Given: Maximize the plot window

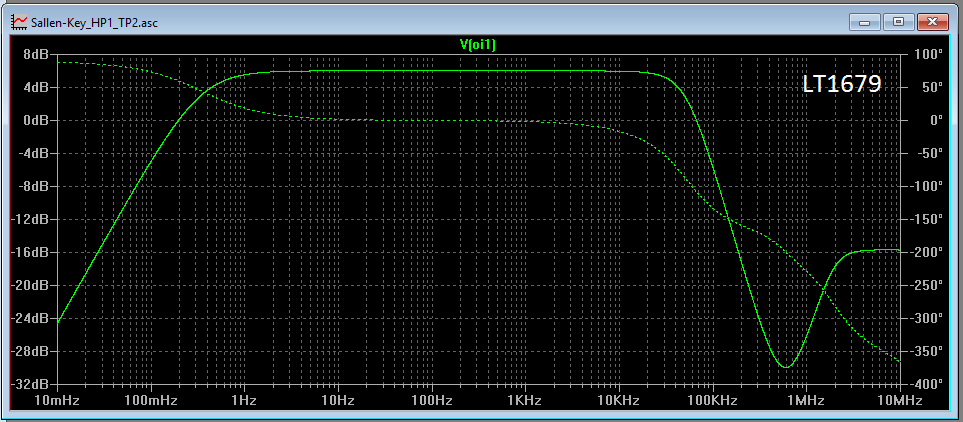Looking at the screenshot, I should (x=899, y=22).
